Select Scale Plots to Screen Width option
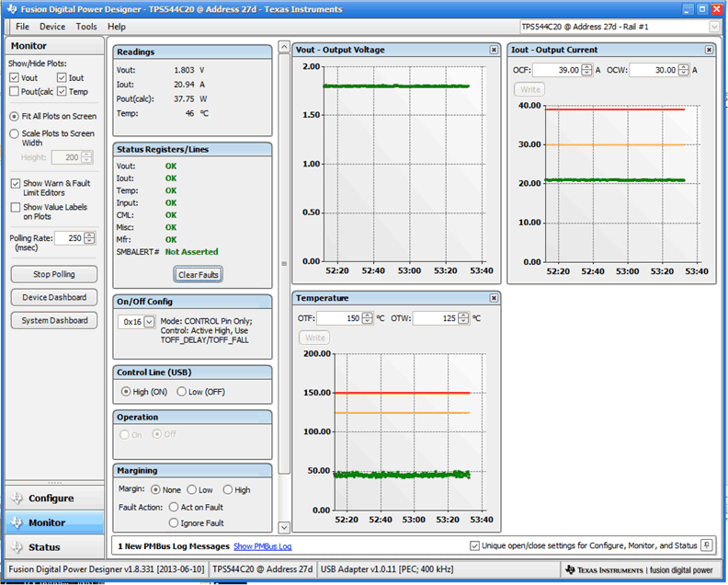Image resolution: width=728 pixels, height=585 pixels. (15, 133)
